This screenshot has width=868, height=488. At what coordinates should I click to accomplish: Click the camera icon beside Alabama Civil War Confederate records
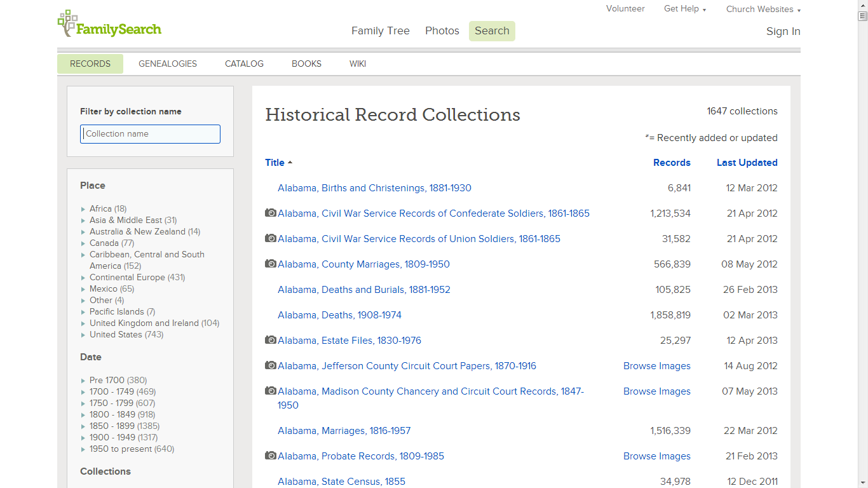[270, 213]
